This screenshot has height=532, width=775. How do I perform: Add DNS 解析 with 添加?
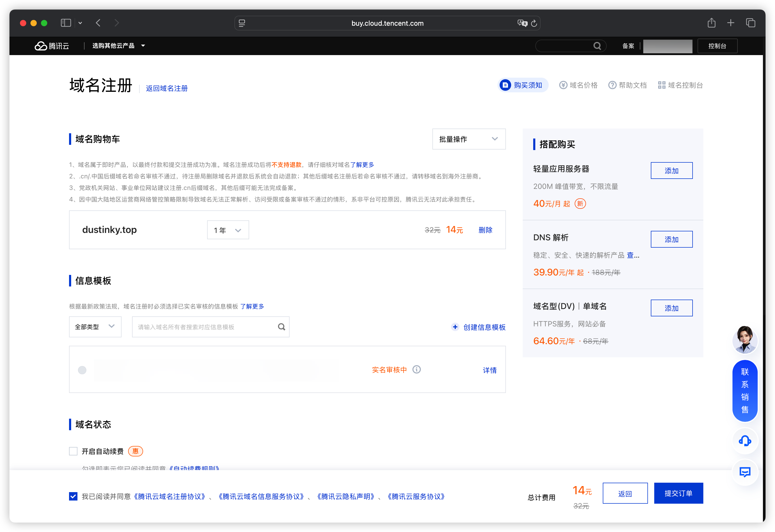[x=671, y=239]
